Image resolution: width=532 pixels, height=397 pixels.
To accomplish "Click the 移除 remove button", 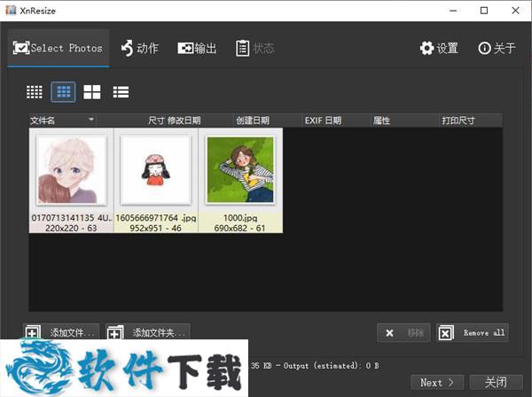I will (x=403, y=332).
